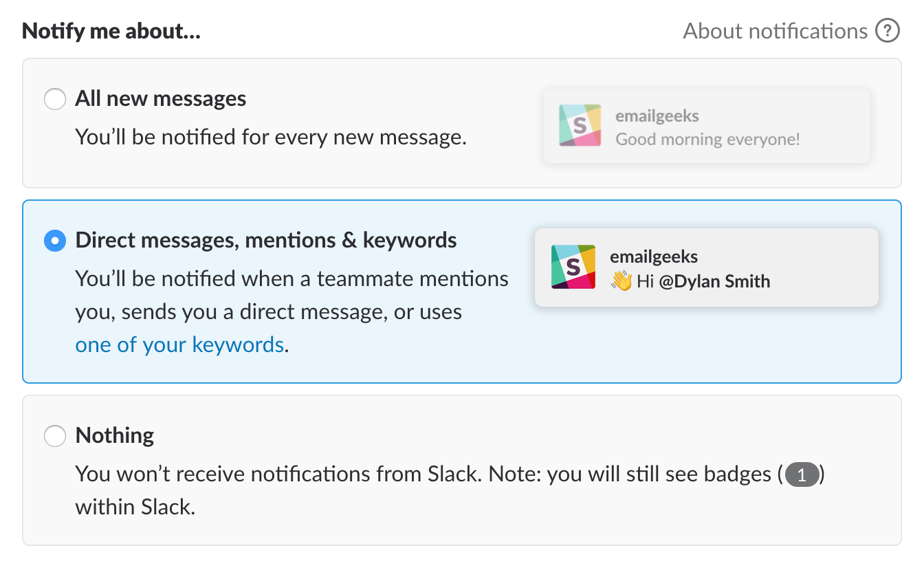Click "You'll be notified for every new message" description
The image size is (924, 568).
pos(271,137)
